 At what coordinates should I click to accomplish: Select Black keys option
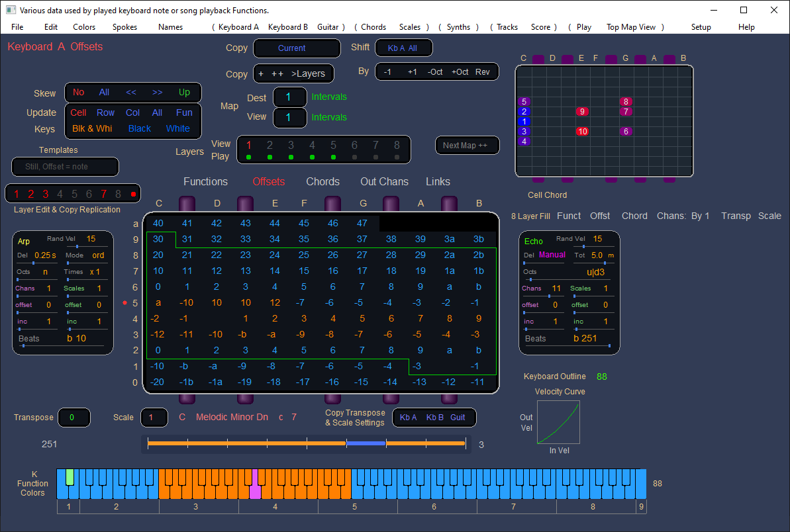tap(140, 128)
